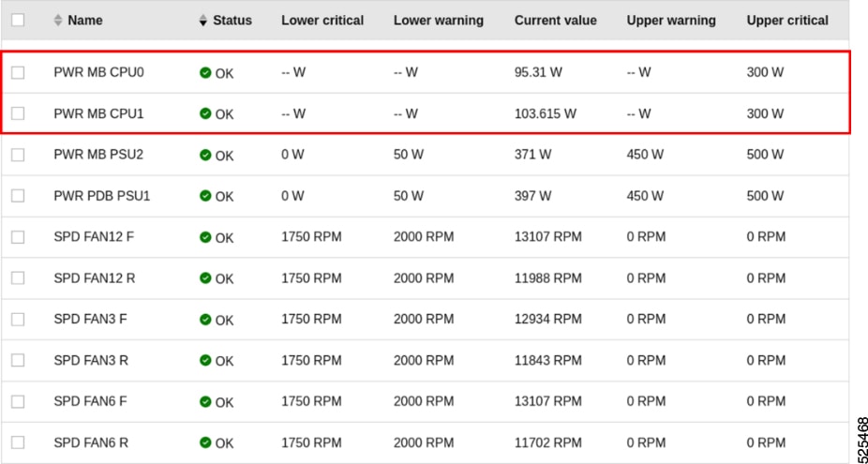Check the PWR MB CPU1 row checkbox
Viewport: 868px width, 464px height.
click(x=18, y=113)
